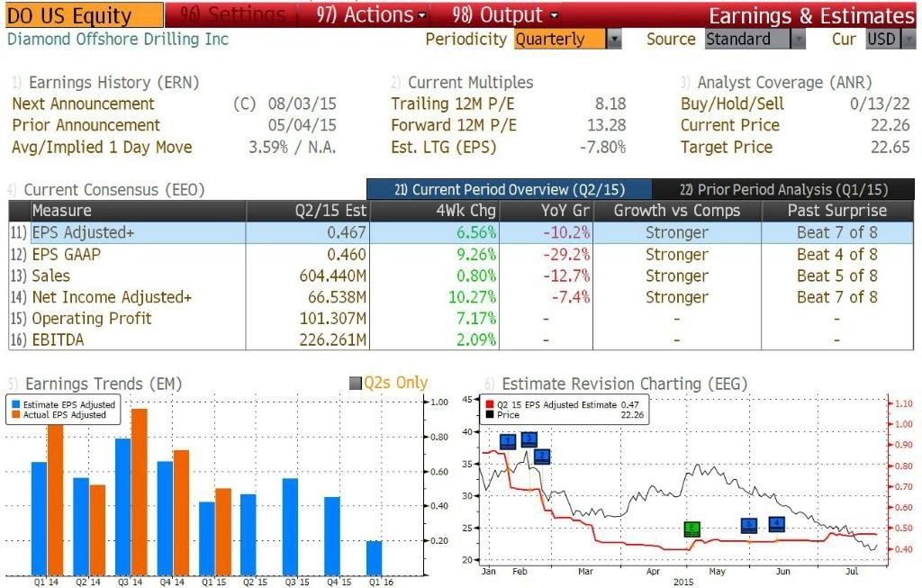Click black Price legend swatch
Image resolution: width=922 pixels, height=588 pixels.
tap(489, 414)
